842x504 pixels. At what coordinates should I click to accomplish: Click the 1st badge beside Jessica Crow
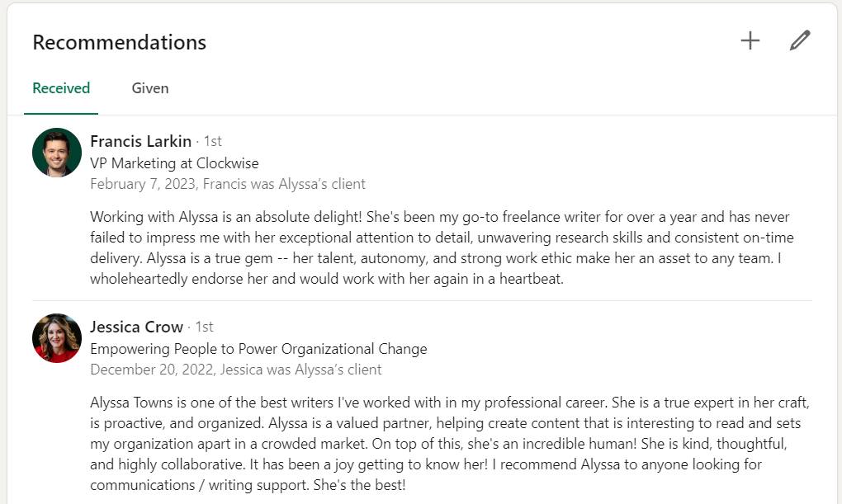204,327
